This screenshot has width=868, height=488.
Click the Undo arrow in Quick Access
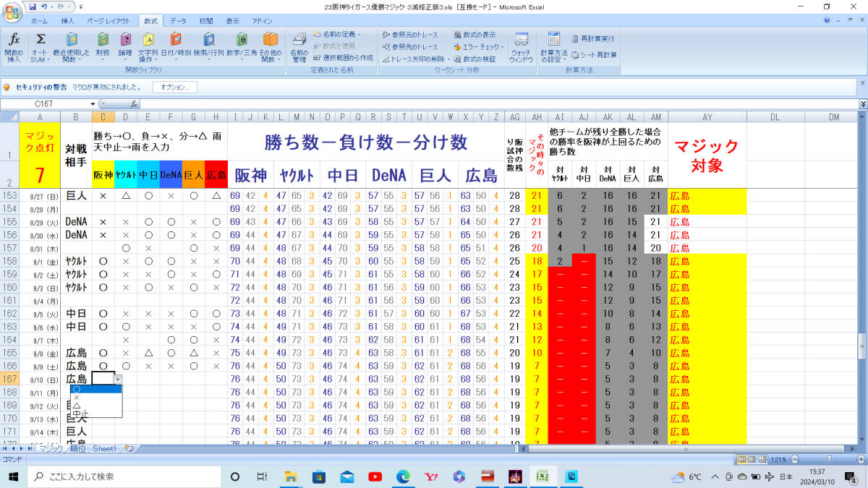45,6
